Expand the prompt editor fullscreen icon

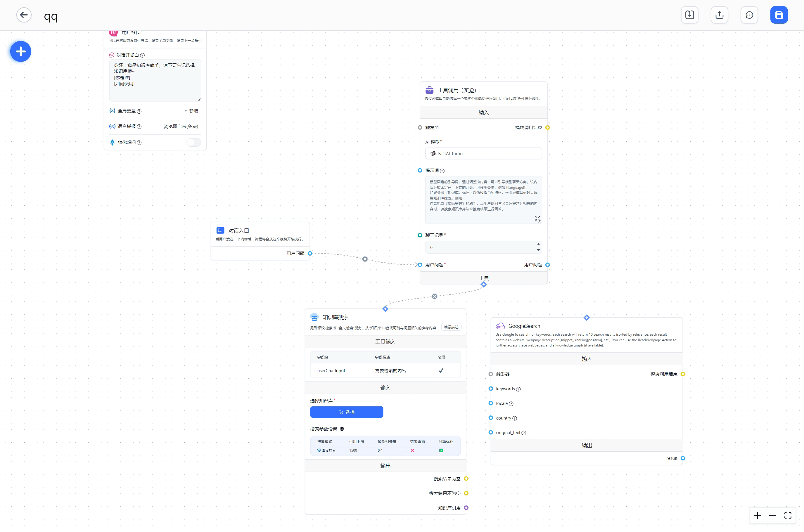pos(537,218)
